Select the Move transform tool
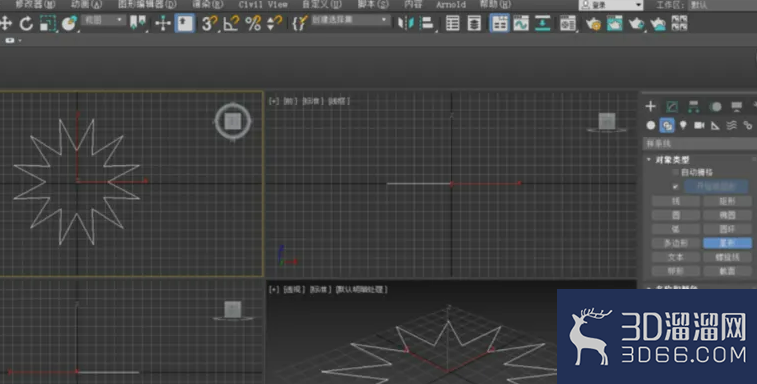Image resolution: width=757 pixels, height=384 pixels. click(6, 23)
